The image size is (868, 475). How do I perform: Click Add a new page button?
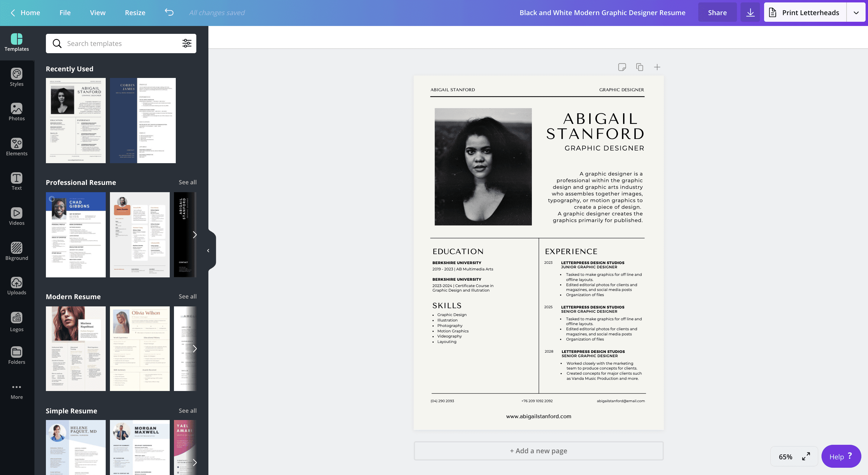point(538,451)
